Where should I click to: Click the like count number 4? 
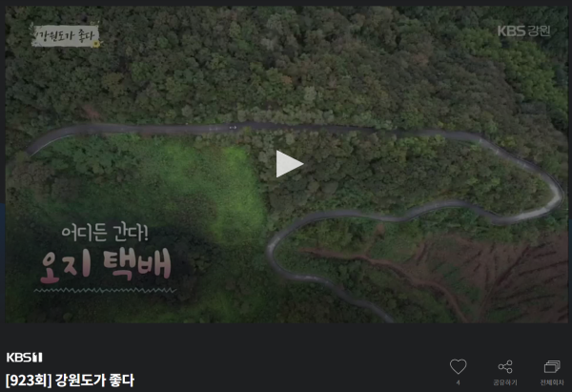(x=459, y=382)
